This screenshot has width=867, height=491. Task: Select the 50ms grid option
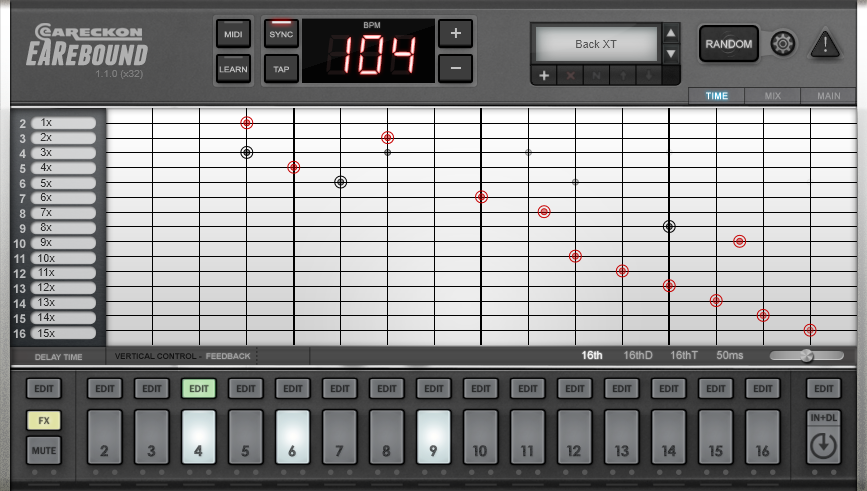click(729, 355)
